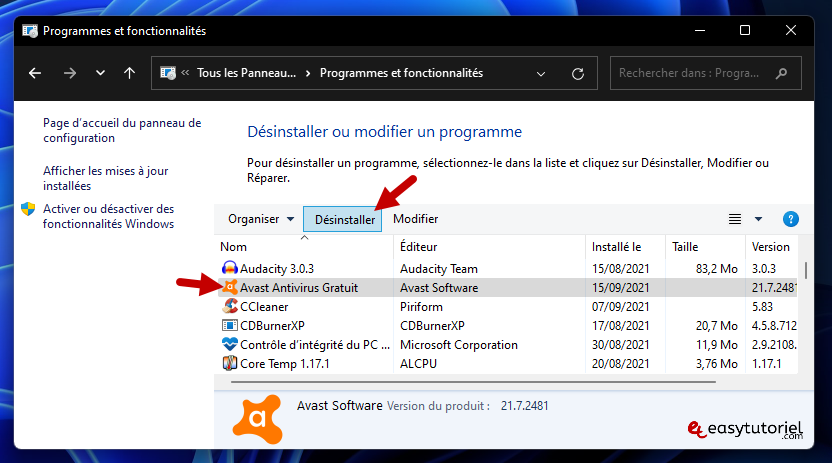The width and height of the screenshot is (832, 463).
Task: Select Core Temp 1.17.1 entry
Action: pos(284,364)
